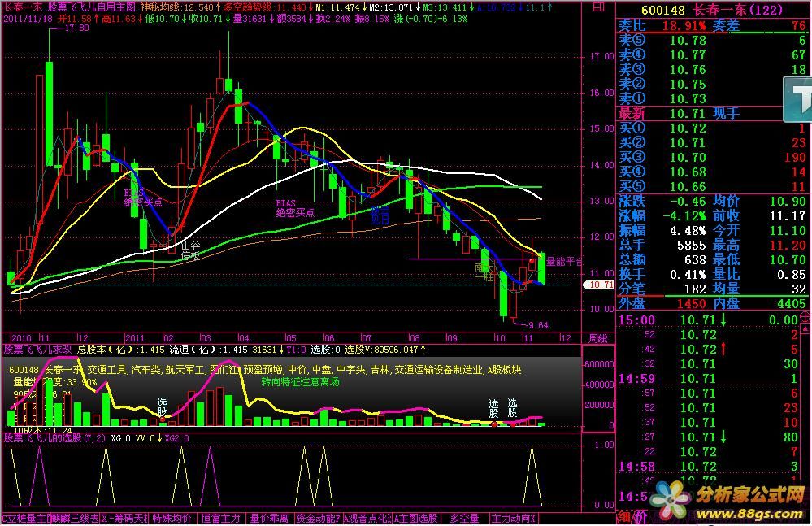Click the 细 detail button at bottom right
This screenshot has height=526, width=812.
coord(626,518)
